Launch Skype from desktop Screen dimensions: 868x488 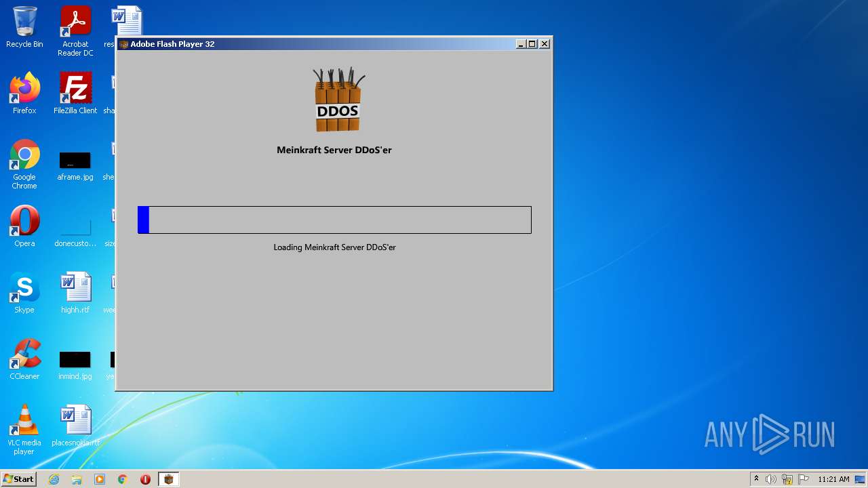24,292
